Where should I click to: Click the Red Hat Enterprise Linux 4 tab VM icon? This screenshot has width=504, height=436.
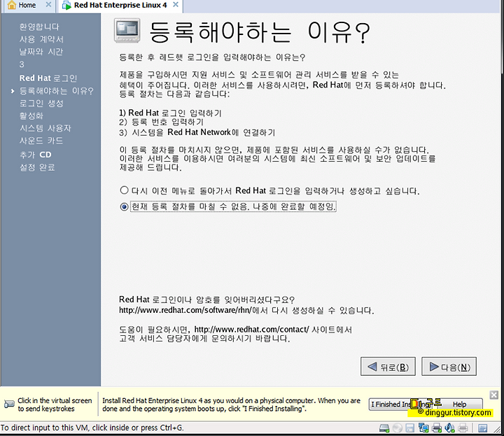[66, 5]
